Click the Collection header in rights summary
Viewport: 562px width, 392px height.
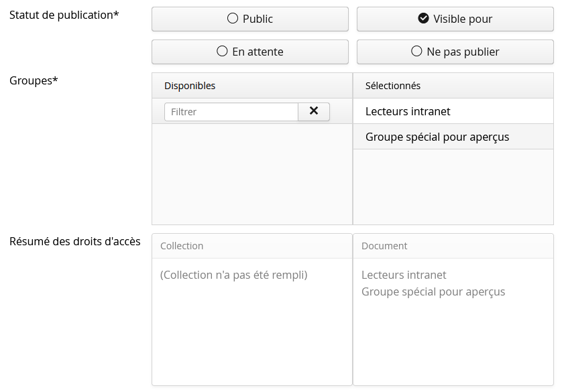(x=182, y=246)
